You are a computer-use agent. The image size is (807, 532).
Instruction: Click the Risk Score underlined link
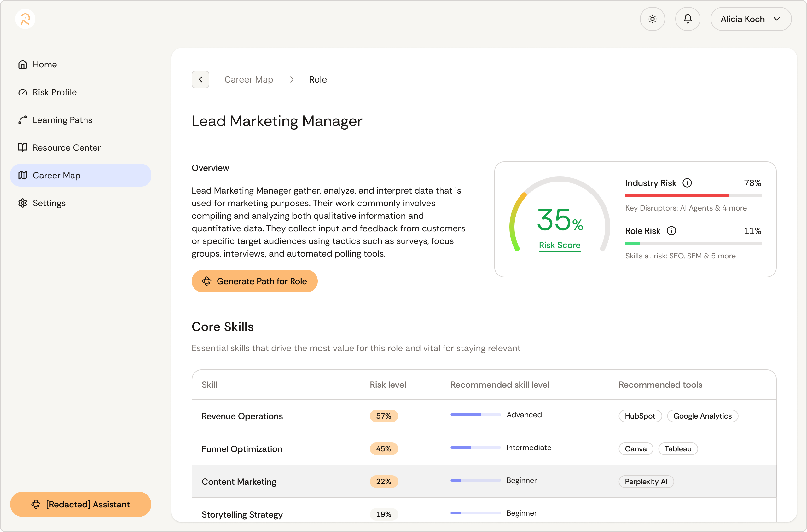(559, 245)
